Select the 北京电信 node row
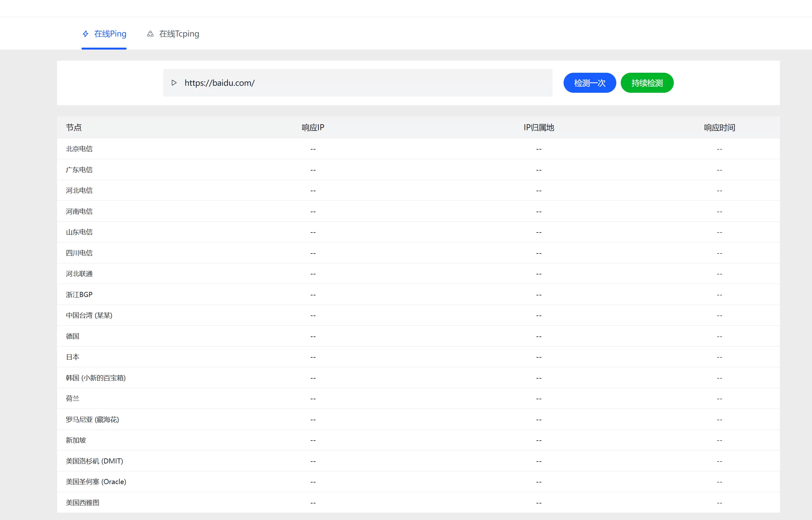 coord(79,149)
